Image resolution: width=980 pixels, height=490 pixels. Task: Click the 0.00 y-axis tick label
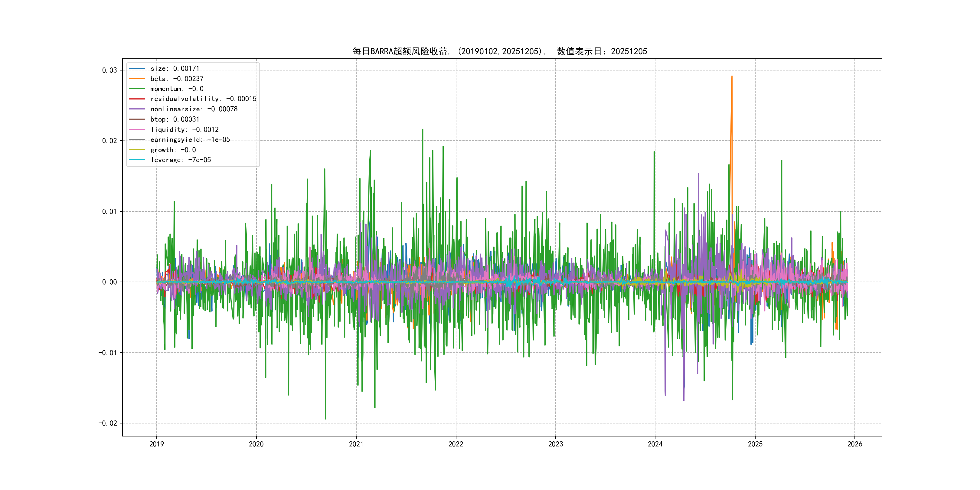tap(109, 282)
